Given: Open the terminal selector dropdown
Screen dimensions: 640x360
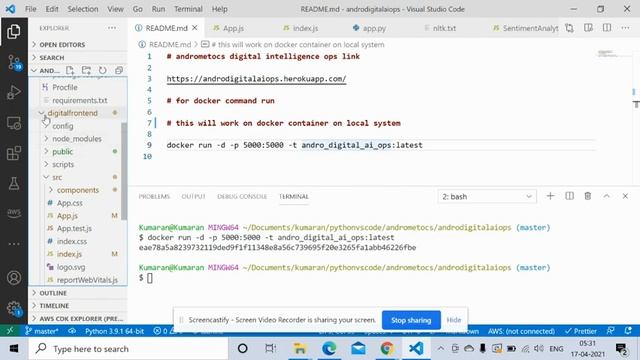Looking at the screenshot, I should coord(487,197).
